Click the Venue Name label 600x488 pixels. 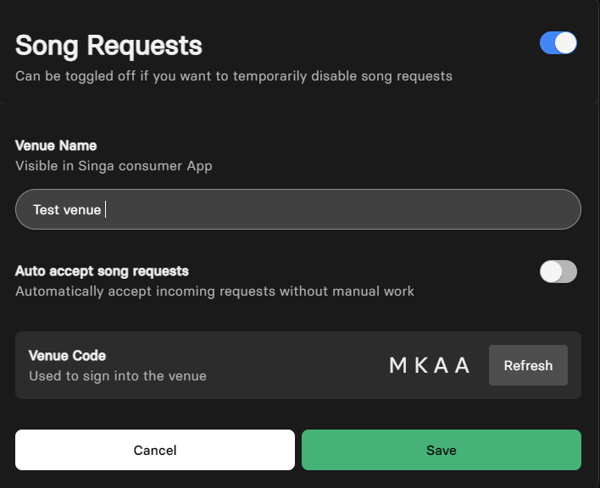coord(56,145)
